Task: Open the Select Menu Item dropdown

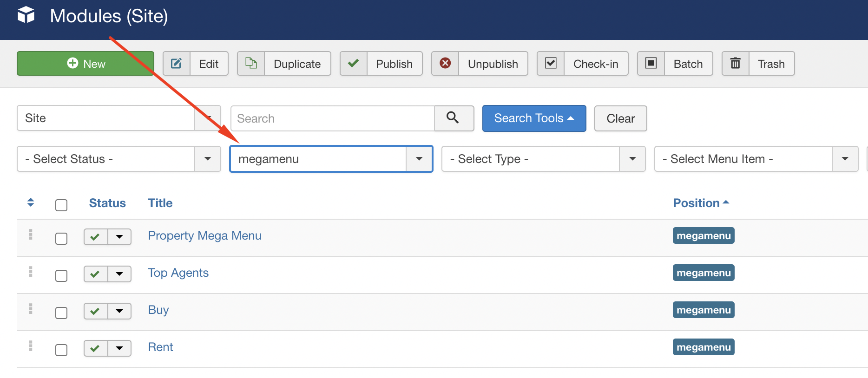Action: pyautogui.click(x=756, y=159)
